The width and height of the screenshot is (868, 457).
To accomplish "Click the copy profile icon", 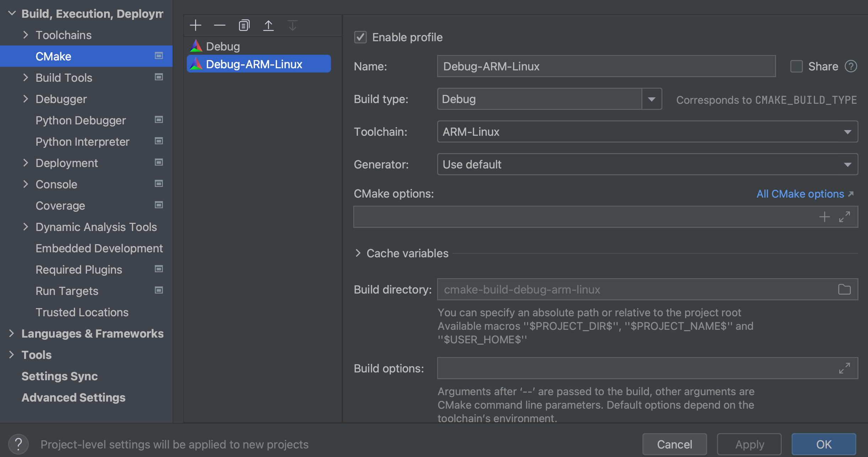I will (244, 25).
